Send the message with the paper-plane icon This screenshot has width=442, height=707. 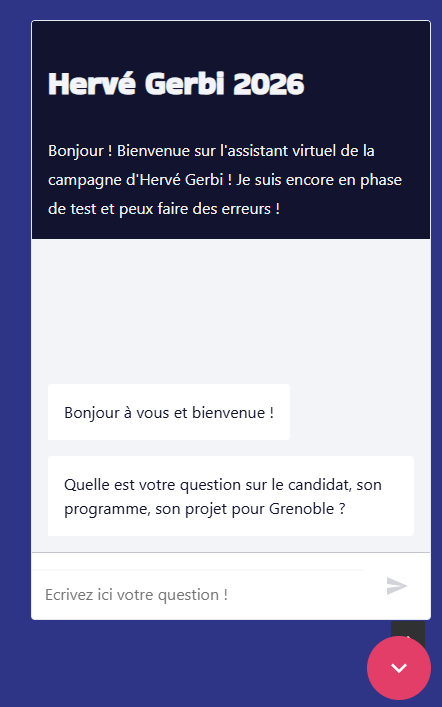click(396, 586)
